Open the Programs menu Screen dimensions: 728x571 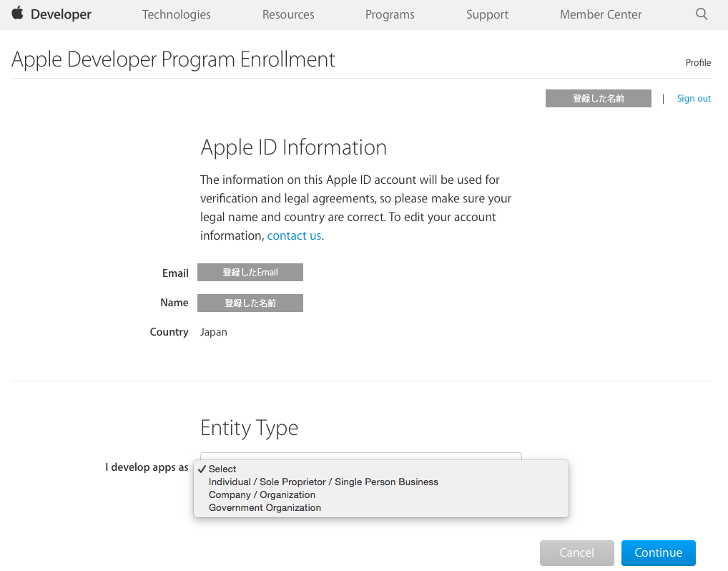tap(390, 14)
